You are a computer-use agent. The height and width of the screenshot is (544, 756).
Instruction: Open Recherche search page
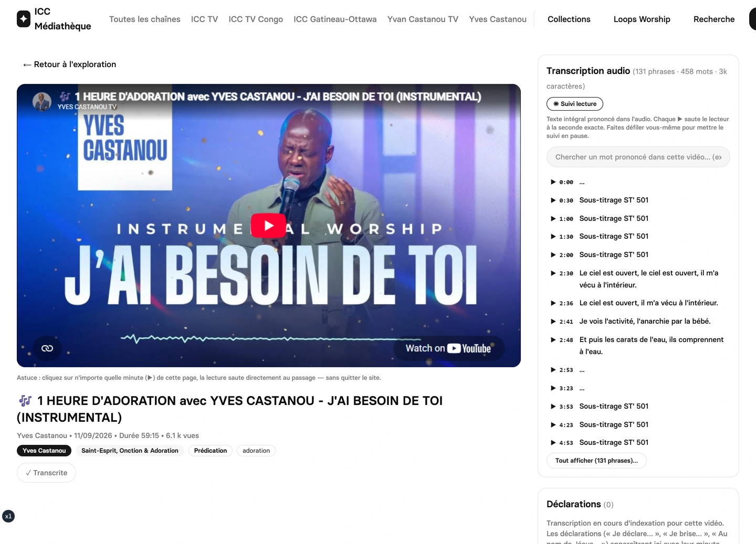(x=714, y=19)
